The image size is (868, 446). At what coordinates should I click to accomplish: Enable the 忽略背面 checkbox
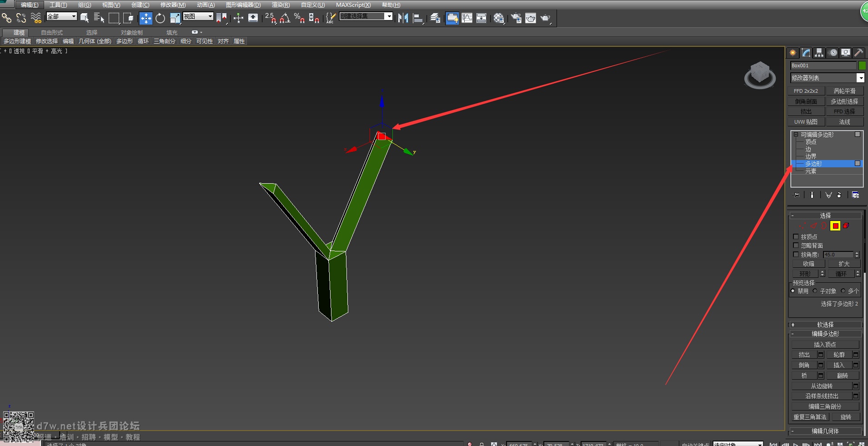point(796,245)
